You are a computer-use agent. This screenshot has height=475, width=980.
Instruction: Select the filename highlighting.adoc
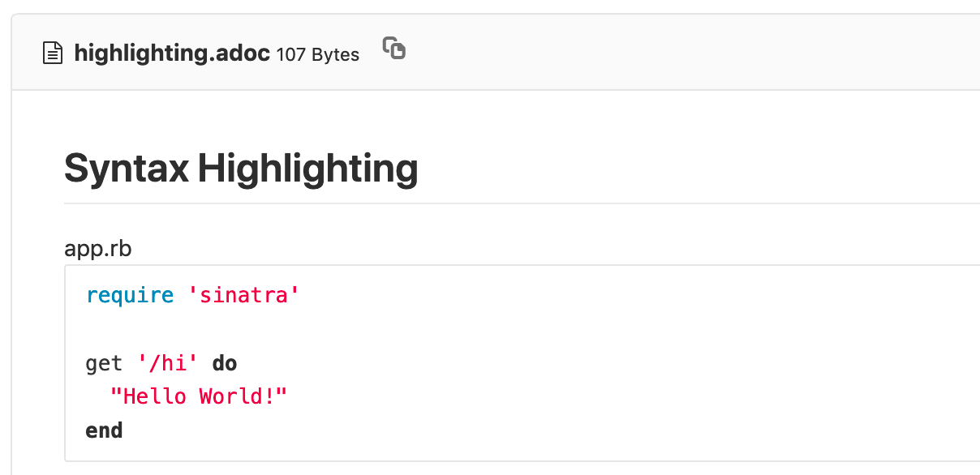172,53
